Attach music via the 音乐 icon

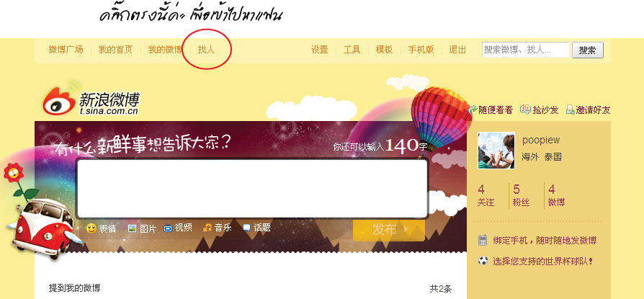[207, 228]
